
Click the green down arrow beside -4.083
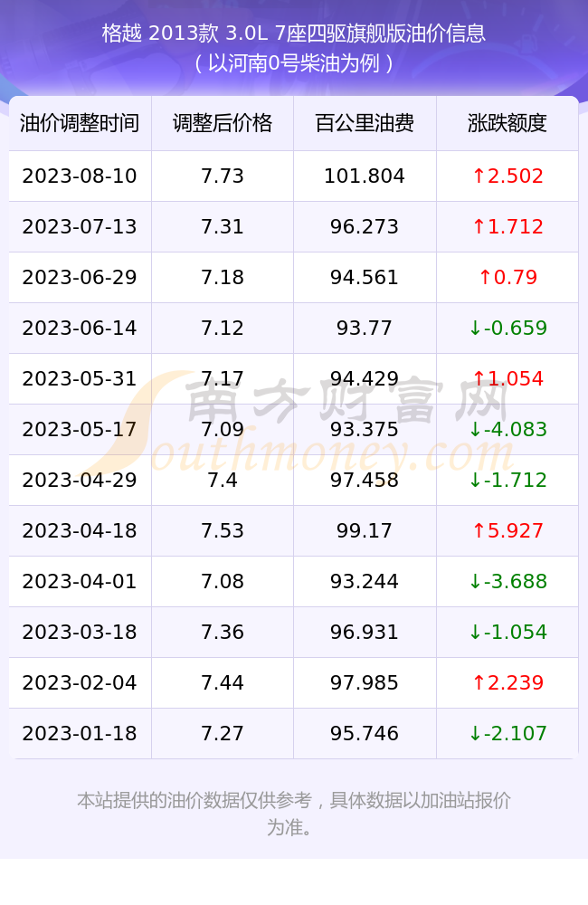tap(475, 429)
